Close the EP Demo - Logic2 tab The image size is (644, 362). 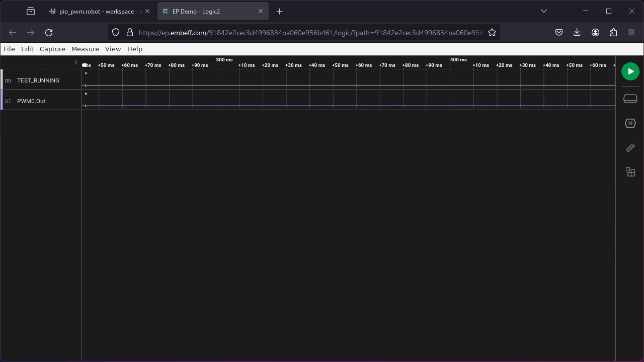click(261, 11)
